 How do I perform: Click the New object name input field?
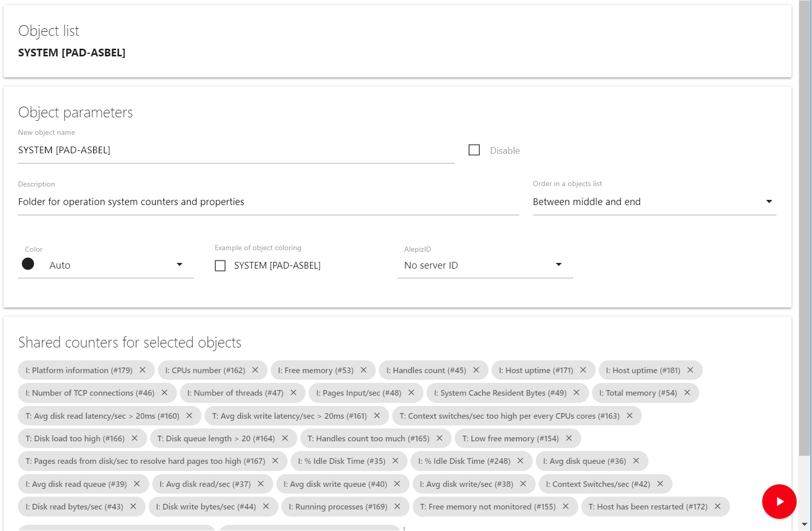[x=236, y=150]
